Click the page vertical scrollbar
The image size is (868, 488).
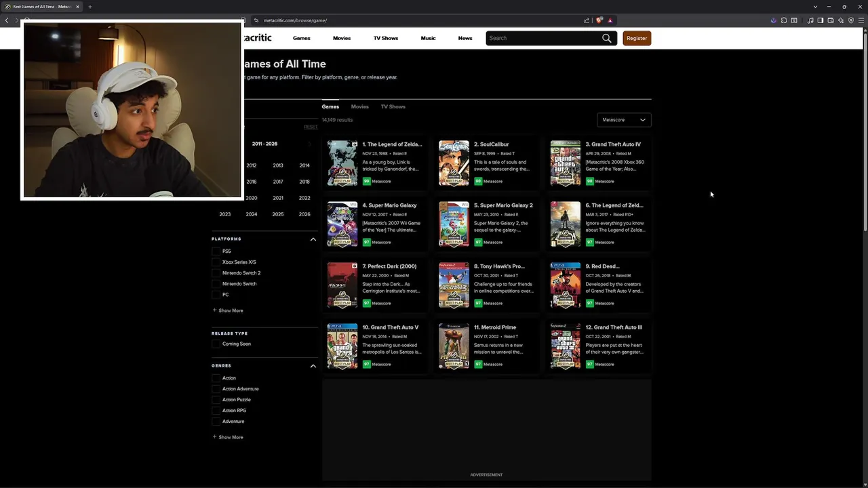click(x=865, y=132)
